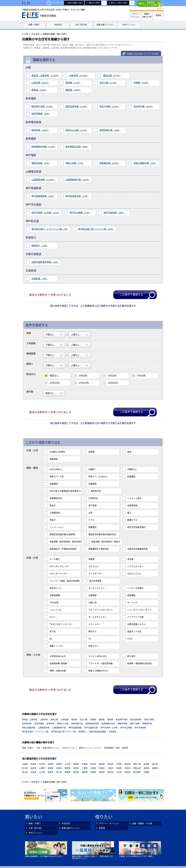186x868 pixels.
Task: Check the オール電化 checkbox
Action: click(46, 559)
